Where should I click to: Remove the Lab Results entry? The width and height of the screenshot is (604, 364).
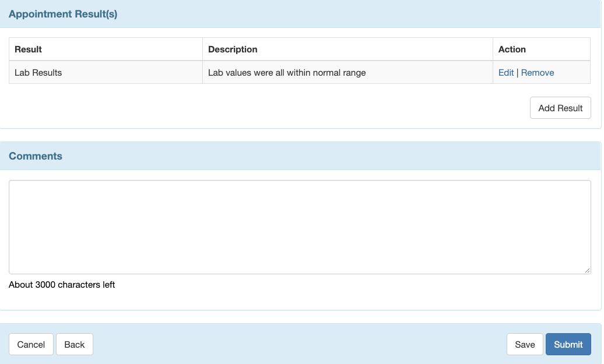(x=538, y=73)
